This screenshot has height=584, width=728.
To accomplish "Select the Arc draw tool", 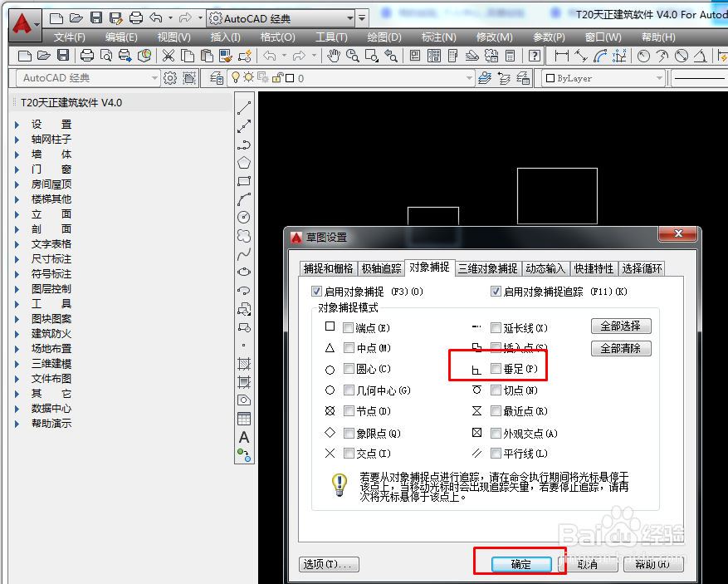I will [x=244, y=199].
